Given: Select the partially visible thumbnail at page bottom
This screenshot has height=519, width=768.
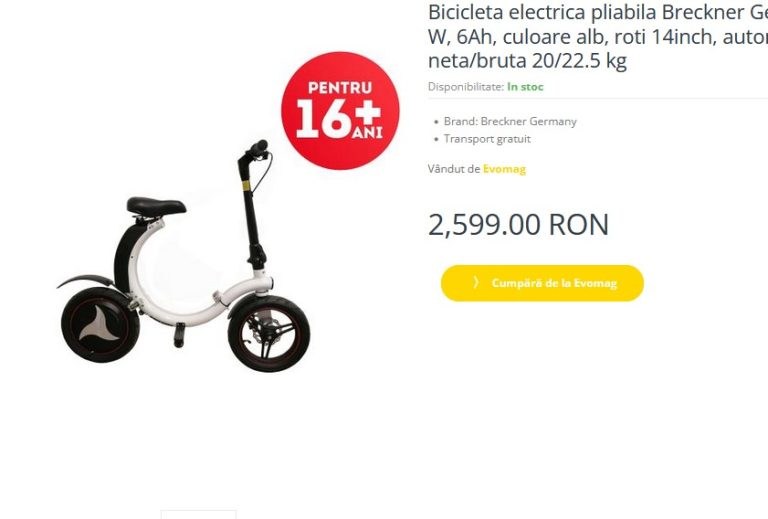Looking at the screenshot, I should pyautogui.click(x=198, y=514).
